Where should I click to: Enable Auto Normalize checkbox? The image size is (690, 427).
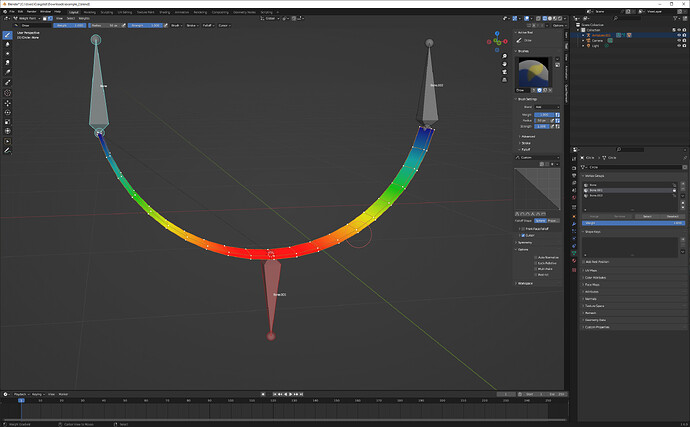coord(536,258)
